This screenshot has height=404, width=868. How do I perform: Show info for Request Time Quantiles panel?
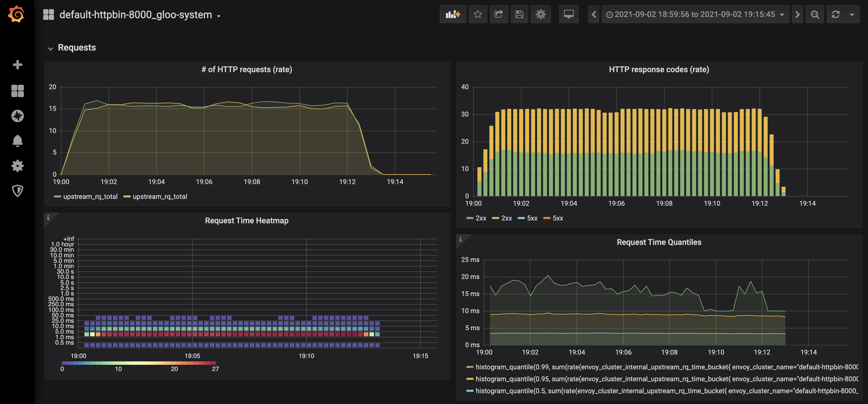click(x=461, y=239)
